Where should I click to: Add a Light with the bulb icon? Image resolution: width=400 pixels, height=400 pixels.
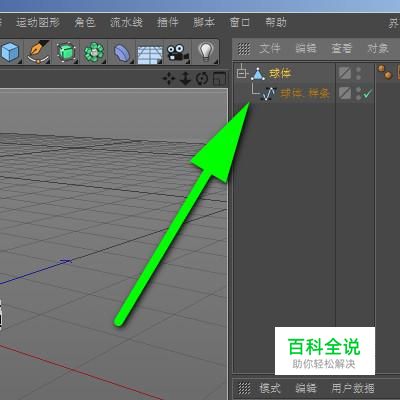[206, 51]
